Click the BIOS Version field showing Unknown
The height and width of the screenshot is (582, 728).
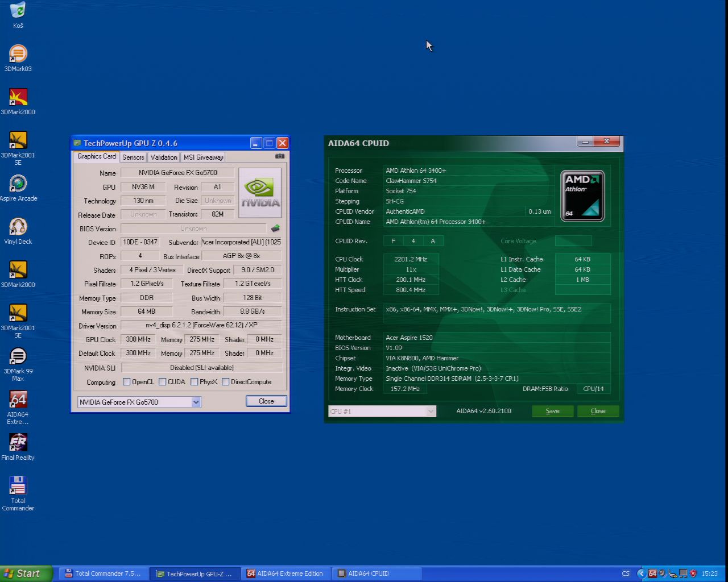(x=193, y=228)
